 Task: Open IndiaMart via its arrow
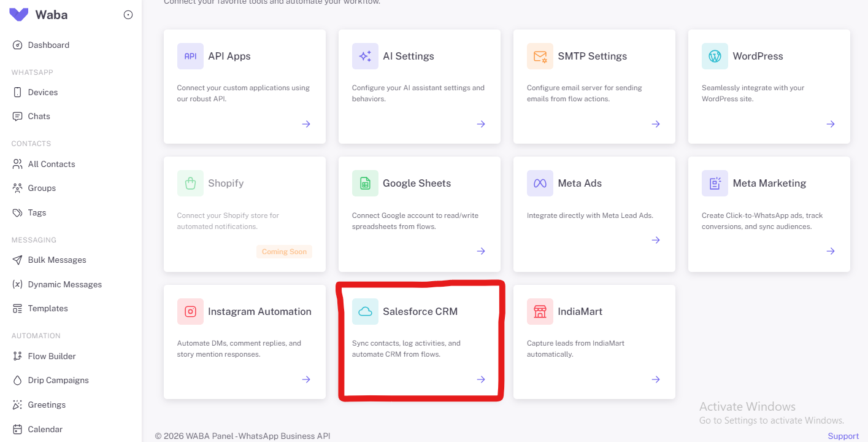656,379
